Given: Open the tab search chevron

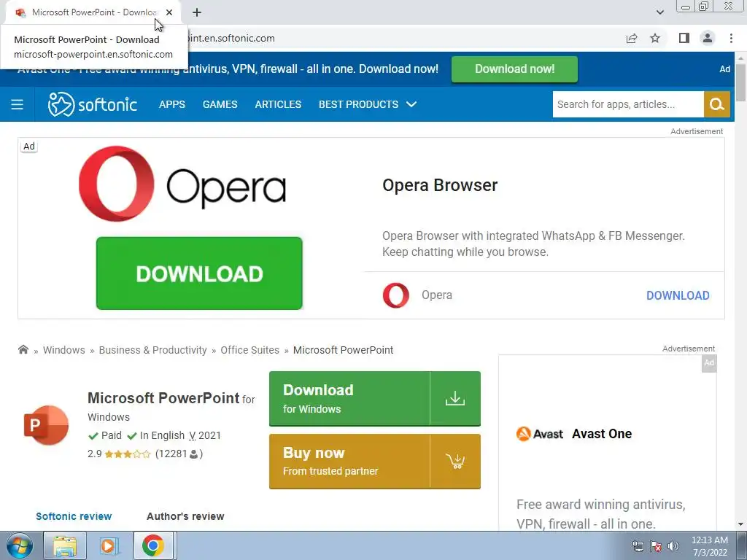Looking at the screenshot, I should coord(659,12).
